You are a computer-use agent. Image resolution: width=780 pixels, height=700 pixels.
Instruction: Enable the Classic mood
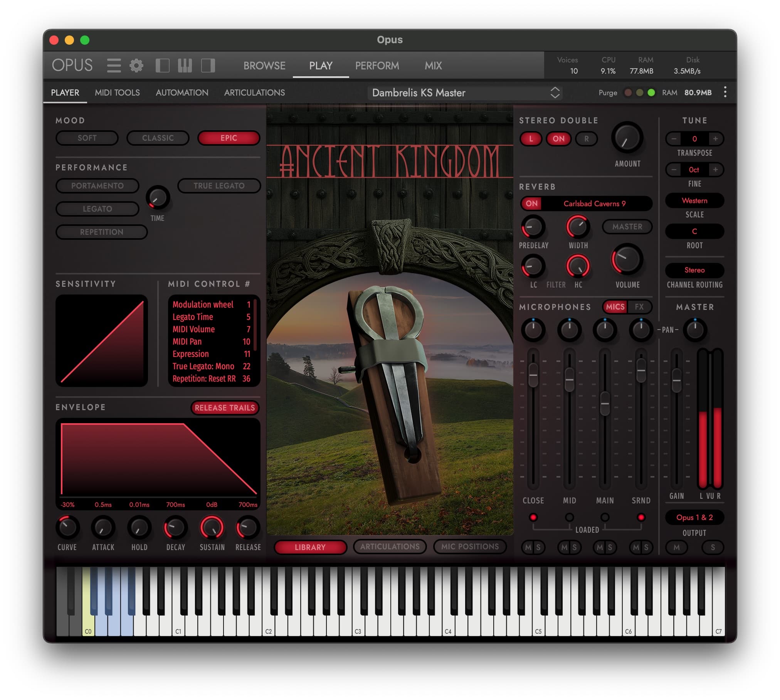[158, 138]
